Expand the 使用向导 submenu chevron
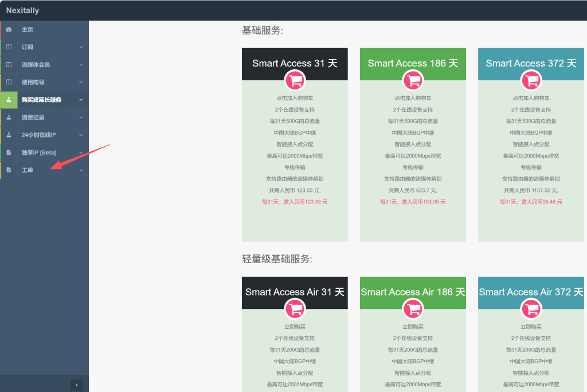 81,83
